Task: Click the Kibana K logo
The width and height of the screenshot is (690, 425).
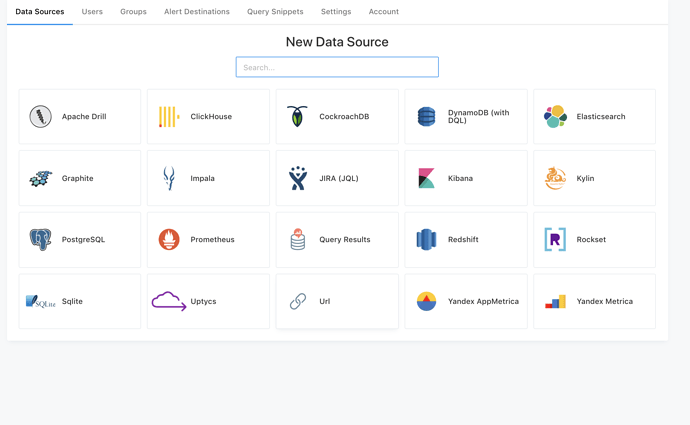Action: [x=426, y=178]
